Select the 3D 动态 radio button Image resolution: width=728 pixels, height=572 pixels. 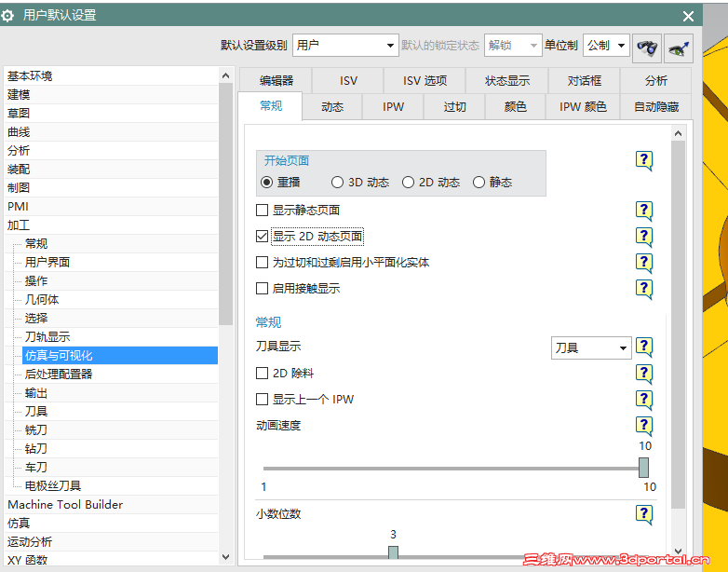tap(337, 183)
